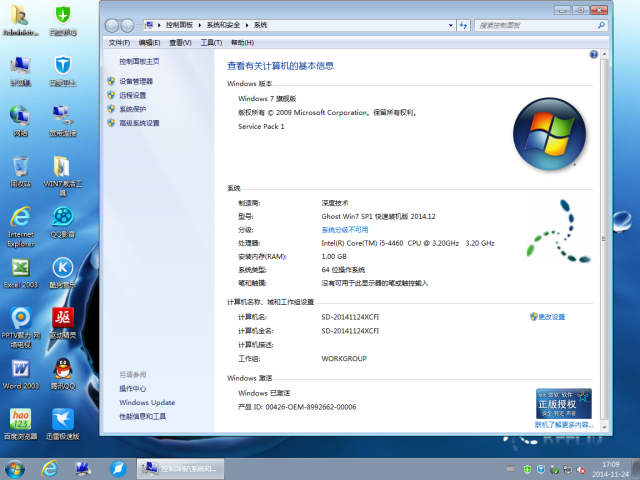The width and height of the screenshot is (640, 480).
Task: Open Word 2003 desktop shortcut
Action: [20, 374]
